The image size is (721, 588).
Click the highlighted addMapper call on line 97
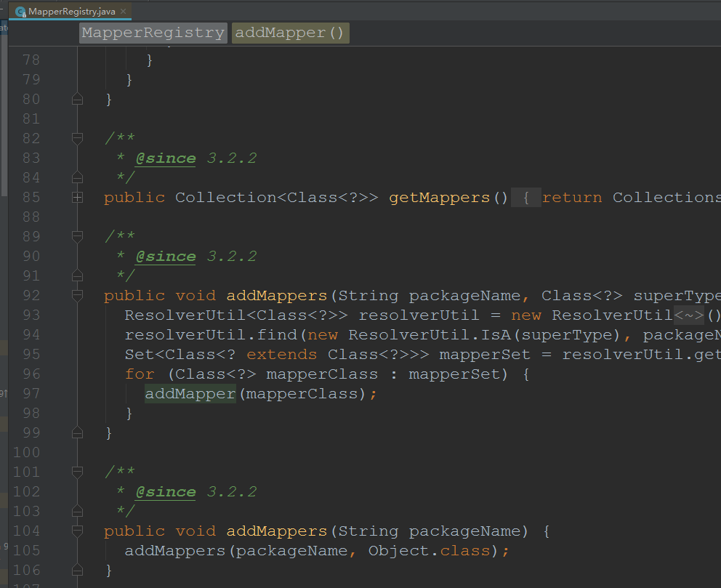pyautogui.click(x=190, y=394)
